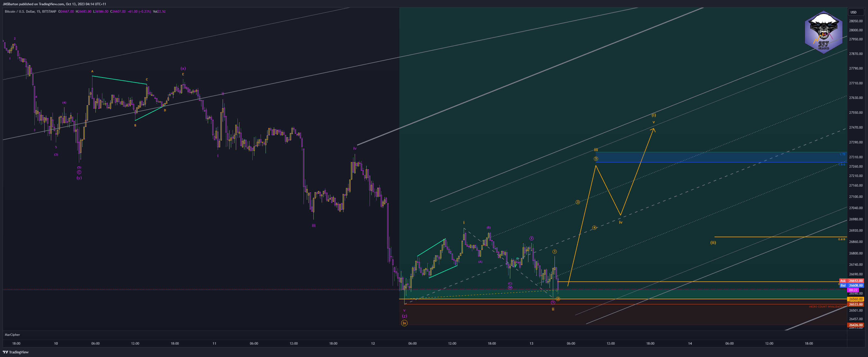Click the 26690.00 price axis value
Screen dimensions: 868x357
(x=856, y=274)
